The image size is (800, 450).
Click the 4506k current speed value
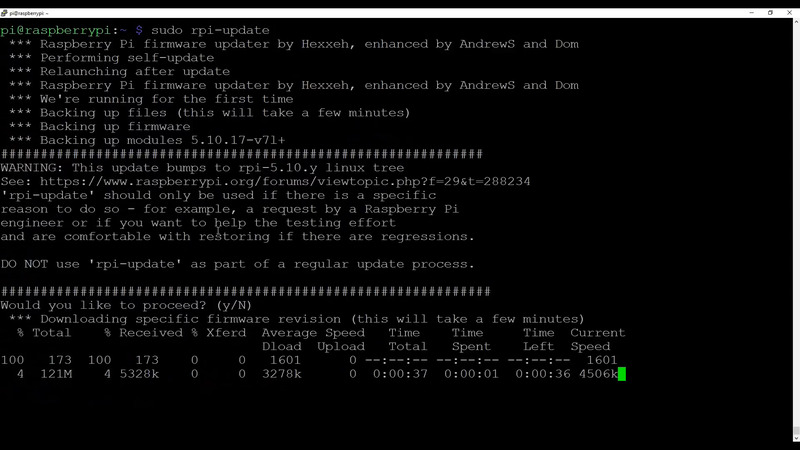pos(597,374)
